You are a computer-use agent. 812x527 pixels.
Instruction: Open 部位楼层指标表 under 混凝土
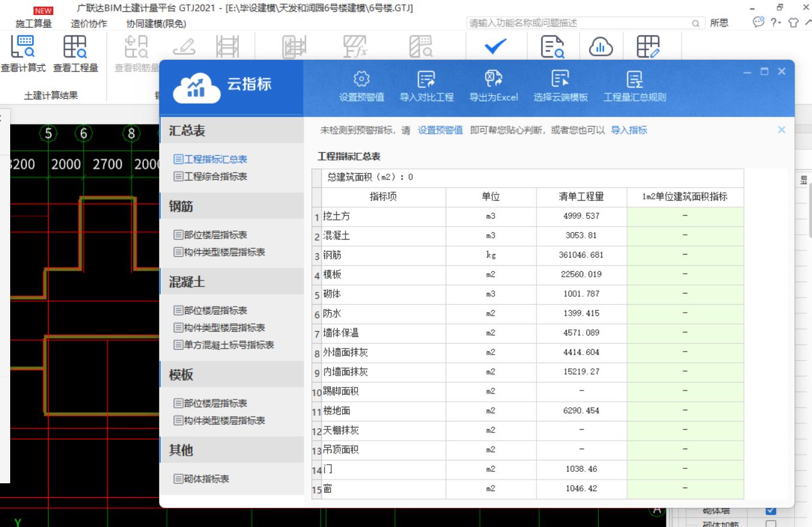tap(210, 310)
